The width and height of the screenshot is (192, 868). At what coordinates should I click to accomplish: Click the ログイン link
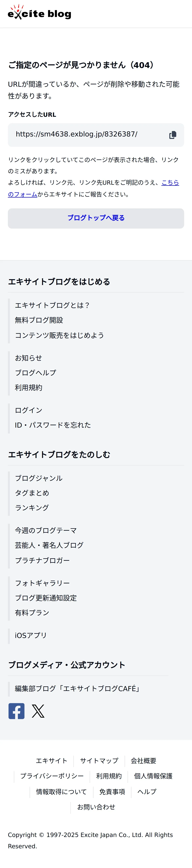(29, 410)
